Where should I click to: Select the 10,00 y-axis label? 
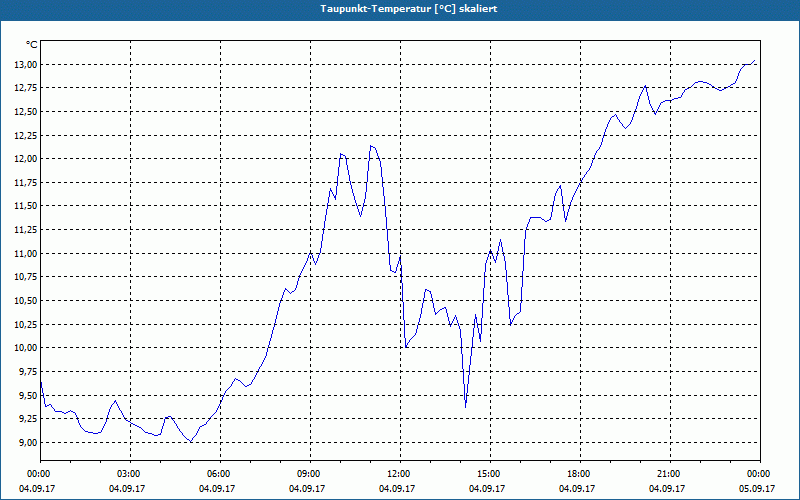(28, 348)
